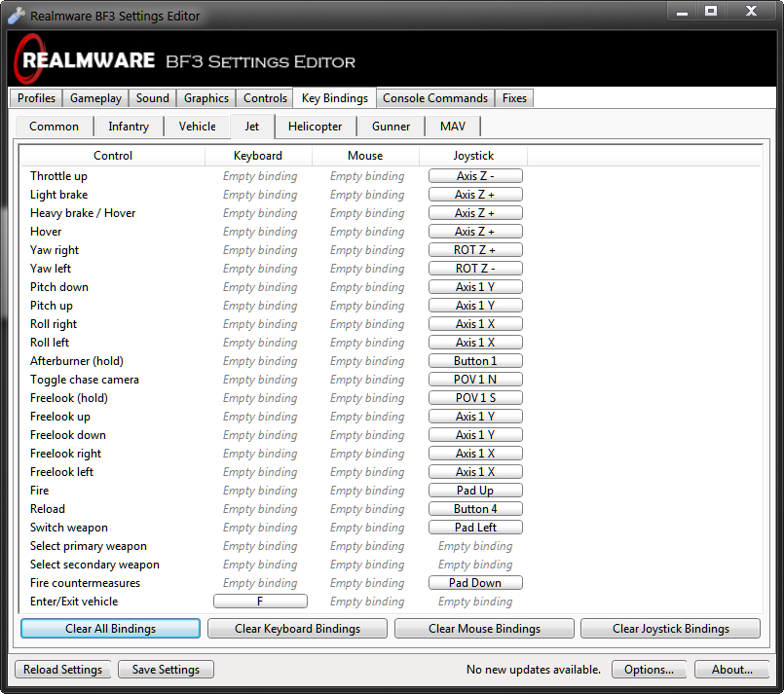Click the Joystick column header
This screenshot has height=694, width=784.
pyautogui.click(x=473, y=156)
